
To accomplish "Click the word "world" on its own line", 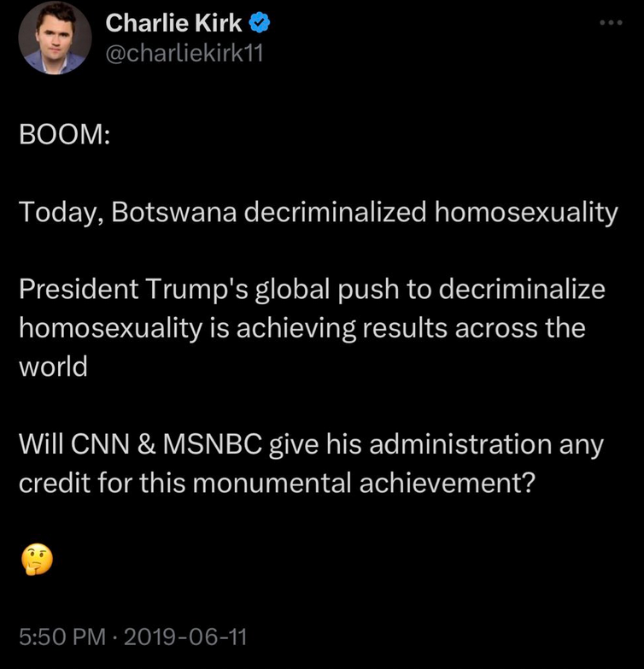I will [53, 367].
